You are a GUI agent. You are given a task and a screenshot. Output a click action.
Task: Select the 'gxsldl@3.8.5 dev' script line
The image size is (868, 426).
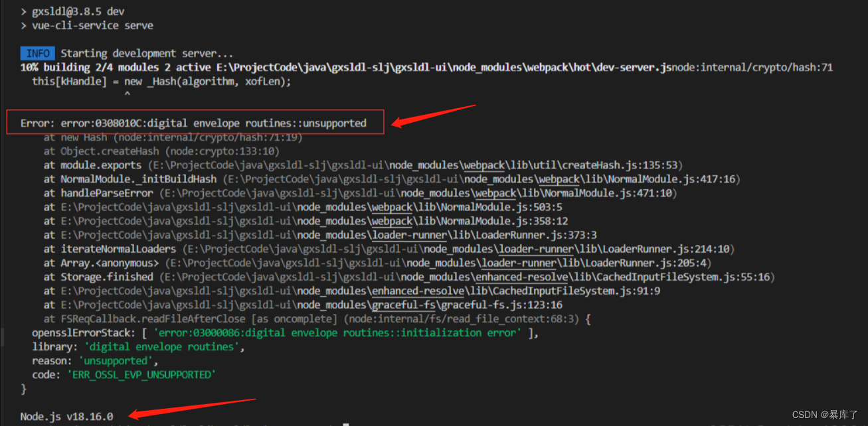tap(70, 11)
